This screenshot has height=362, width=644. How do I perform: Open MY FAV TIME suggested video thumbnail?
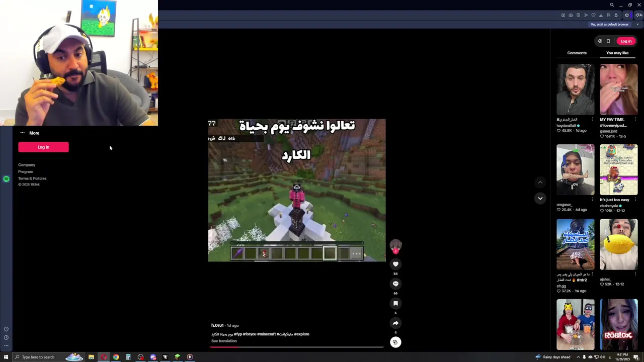pyautogui.click(x=618, y=89)
